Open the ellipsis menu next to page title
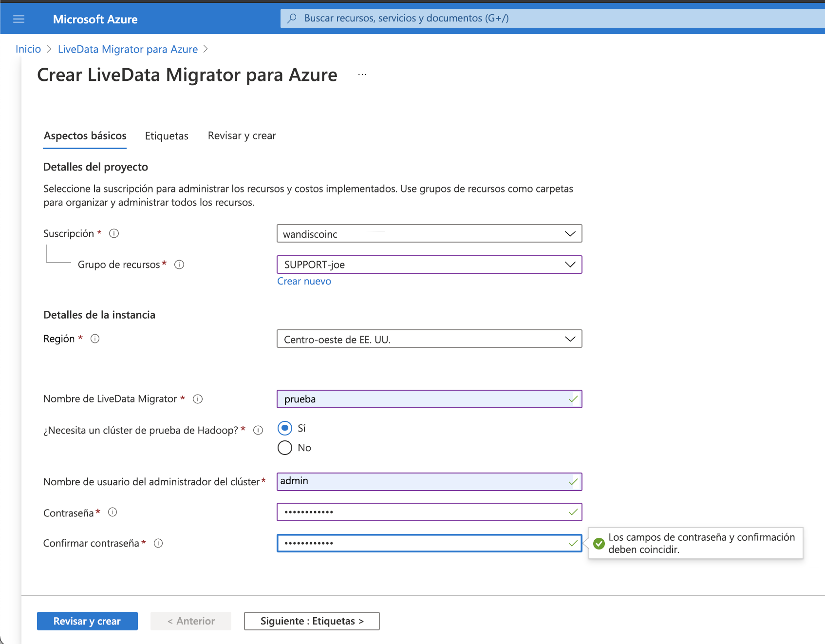This screenshot has width=825, height=644. click(x=362, y=75)
